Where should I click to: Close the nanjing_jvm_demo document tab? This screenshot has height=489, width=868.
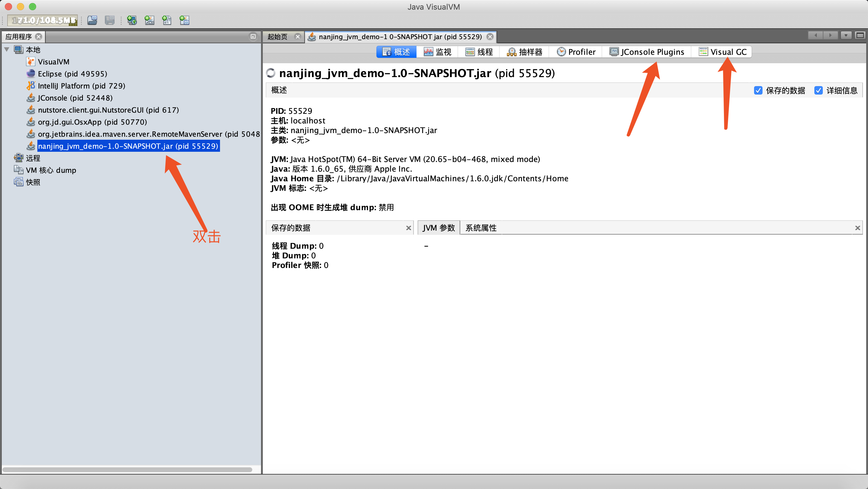[490, 37]
